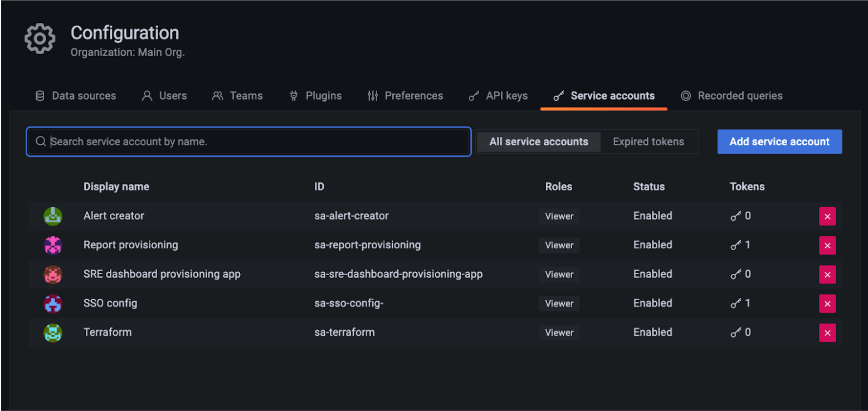Image resolution: width=868 pixels, height=411 pixels.
Task: Click the Configuration gear icon
Action: pos(39,37)
